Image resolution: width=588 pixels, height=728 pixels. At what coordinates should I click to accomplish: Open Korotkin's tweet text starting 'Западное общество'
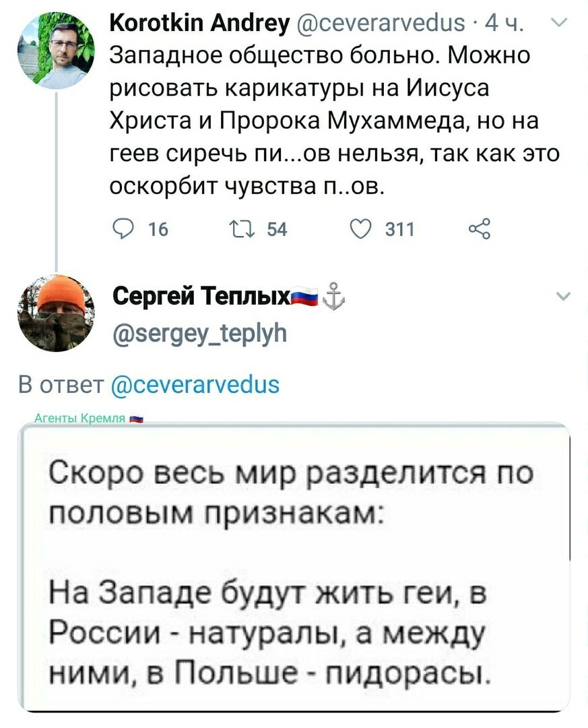pos(335,121)
